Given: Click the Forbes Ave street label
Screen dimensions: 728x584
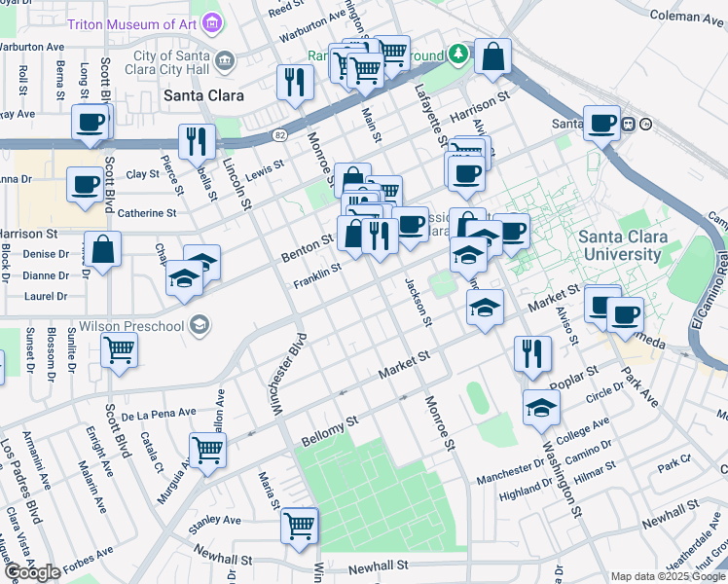Looking at the screenshot, I should coord(88,560).
